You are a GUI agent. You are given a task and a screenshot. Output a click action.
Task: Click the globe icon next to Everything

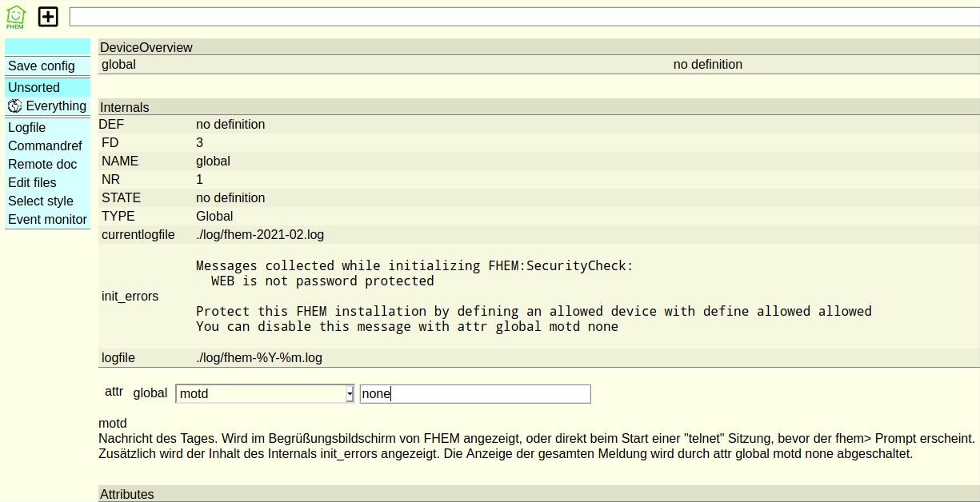click(15, 106)
